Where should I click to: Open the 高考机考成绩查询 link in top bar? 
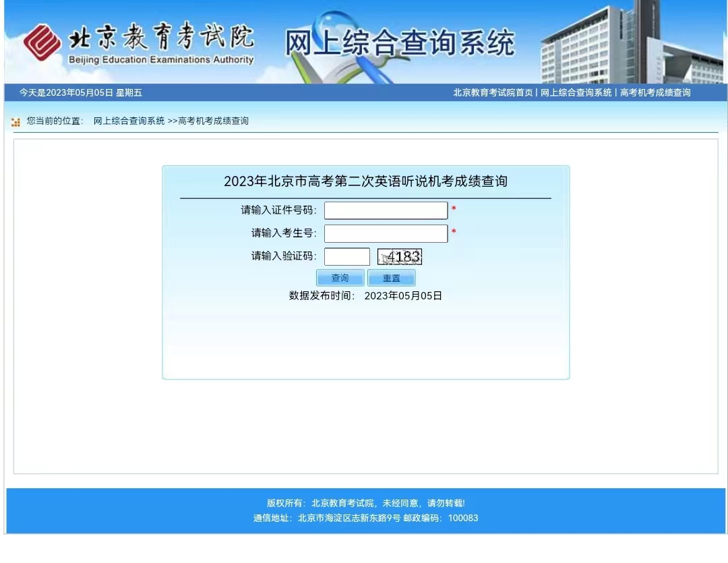655,92
